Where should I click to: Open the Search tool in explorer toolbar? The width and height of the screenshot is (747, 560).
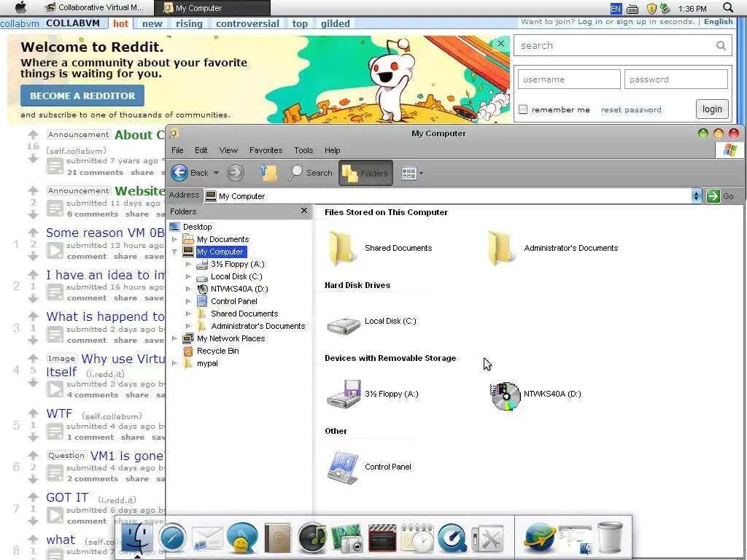coord(310,173)
